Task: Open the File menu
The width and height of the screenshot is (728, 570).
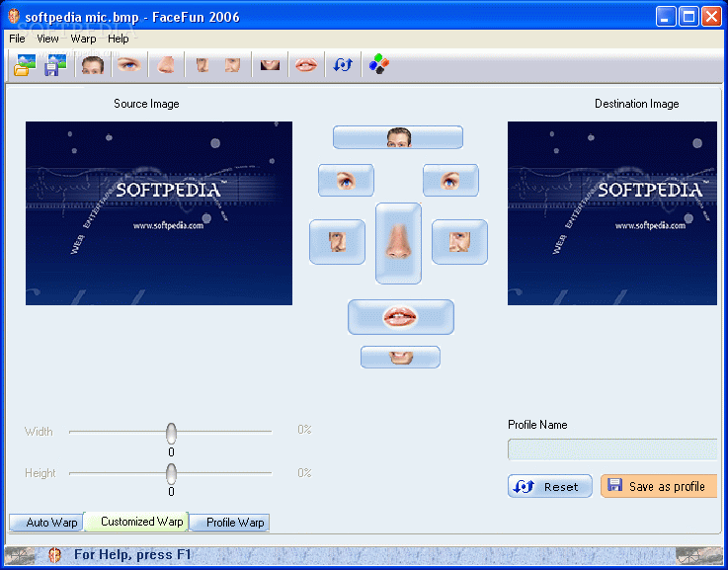Action: click(17, 39)
